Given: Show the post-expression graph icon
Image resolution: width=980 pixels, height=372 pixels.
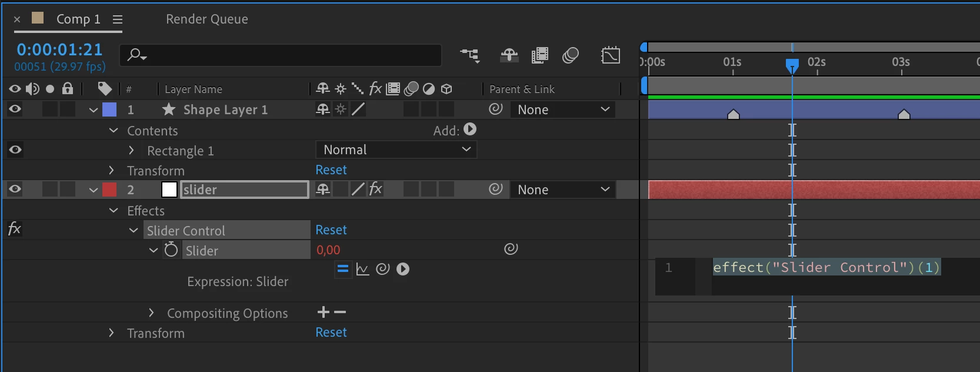Looking at the screenshot, I should click(x=362, y=269).
